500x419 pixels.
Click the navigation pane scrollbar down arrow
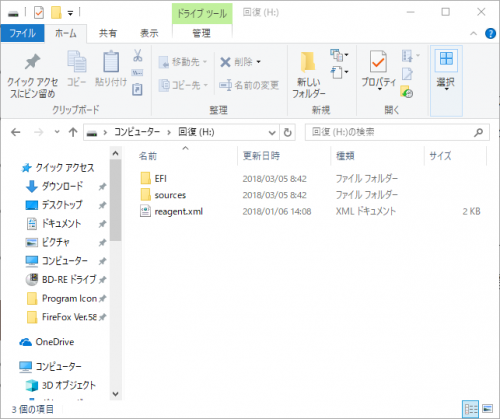[x=115, y=394]
